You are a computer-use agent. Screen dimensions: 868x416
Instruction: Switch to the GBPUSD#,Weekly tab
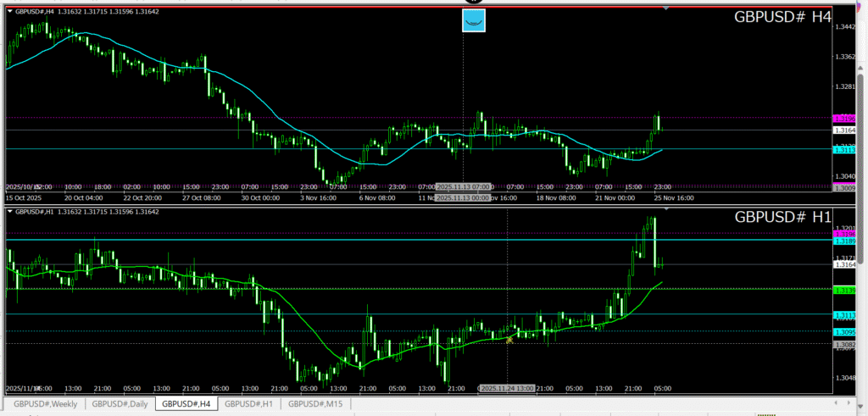(46, 404)
